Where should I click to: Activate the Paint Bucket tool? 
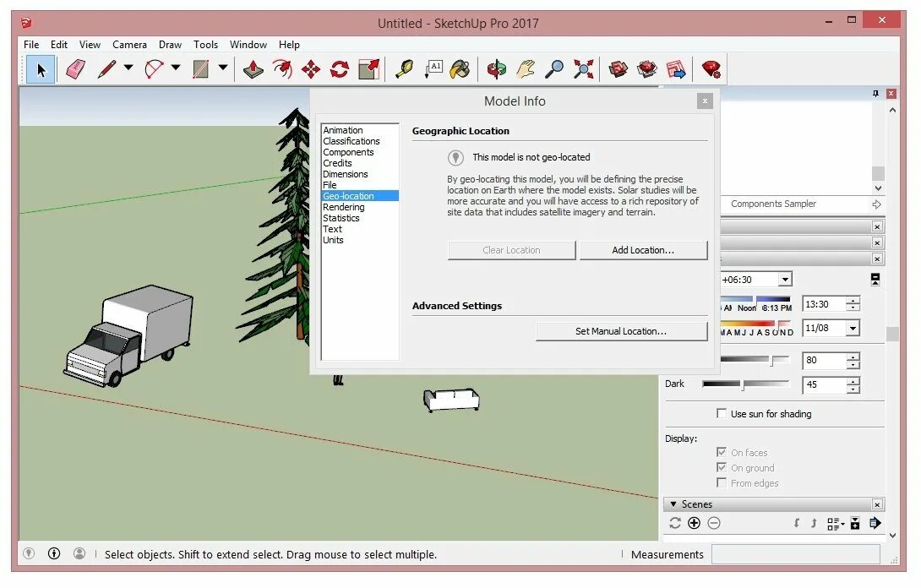(x=460, y=70)
